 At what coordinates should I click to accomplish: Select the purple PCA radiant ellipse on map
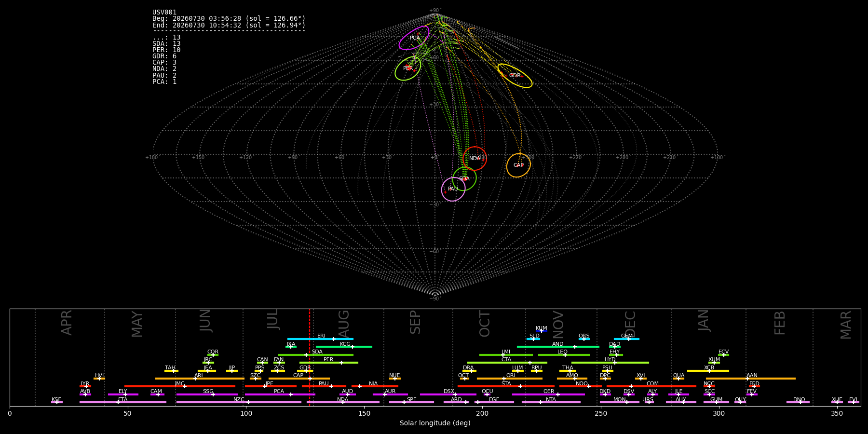pos(414,38)
